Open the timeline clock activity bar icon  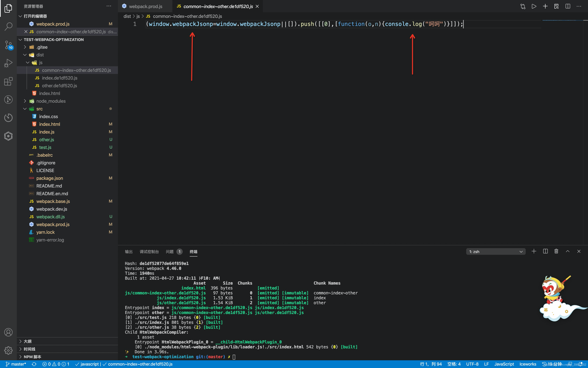[8, 118]
